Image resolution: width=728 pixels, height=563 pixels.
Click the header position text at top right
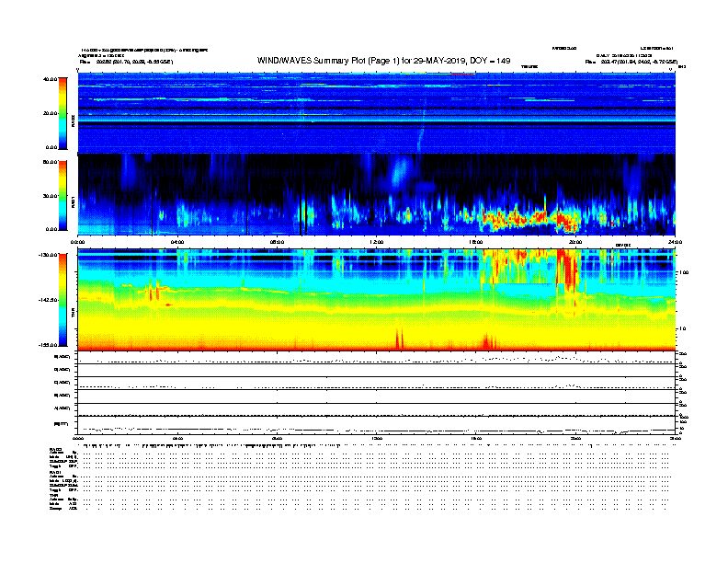coord(631,62)
